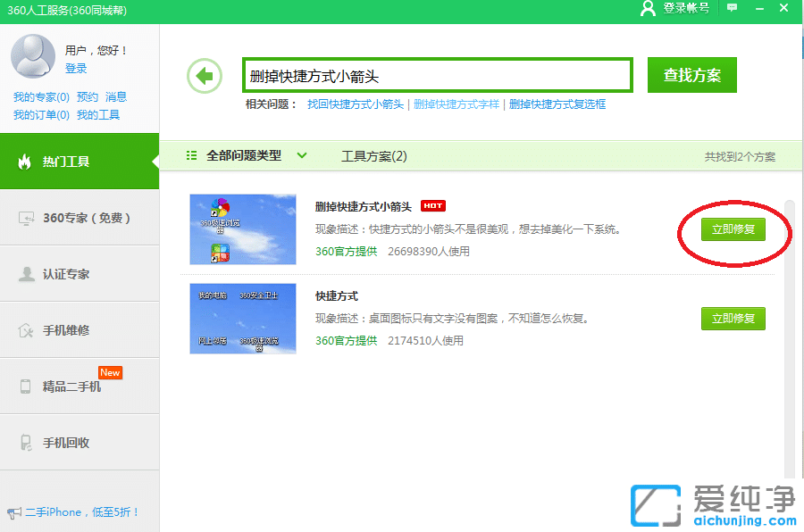This screenshot has height=532, width=804.
Task: Switch to the 工具方案(2) tab
Action: tap(374, 154)
